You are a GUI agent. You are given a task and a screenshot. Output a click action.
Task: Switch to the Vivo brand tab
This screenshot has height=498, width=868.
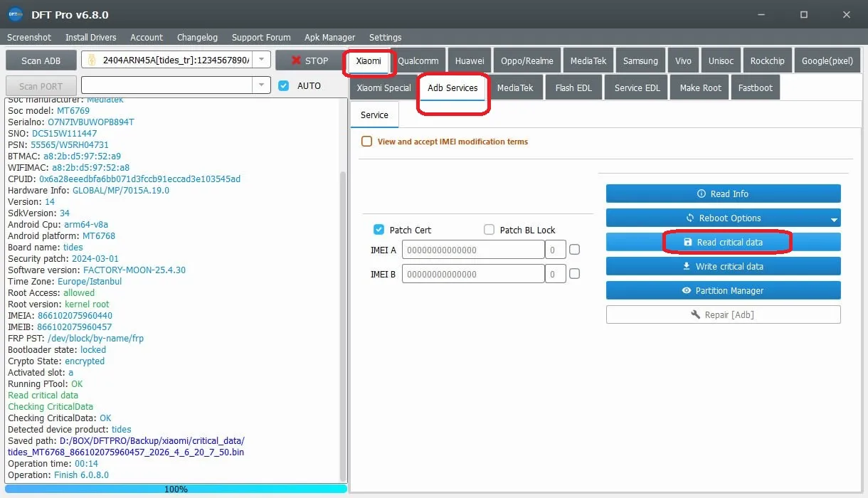coord(683,60)
